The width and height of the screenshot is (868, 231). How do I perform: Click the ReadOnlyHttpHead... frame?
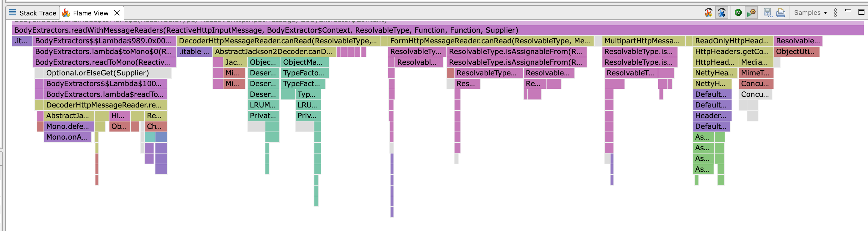click(x=733, y=41)
